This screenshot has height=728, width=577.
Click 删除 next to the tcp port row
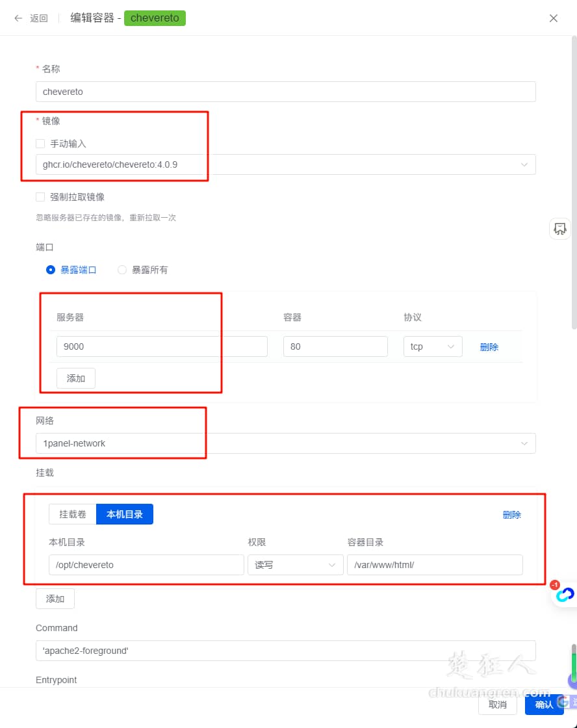pos(489,346)
